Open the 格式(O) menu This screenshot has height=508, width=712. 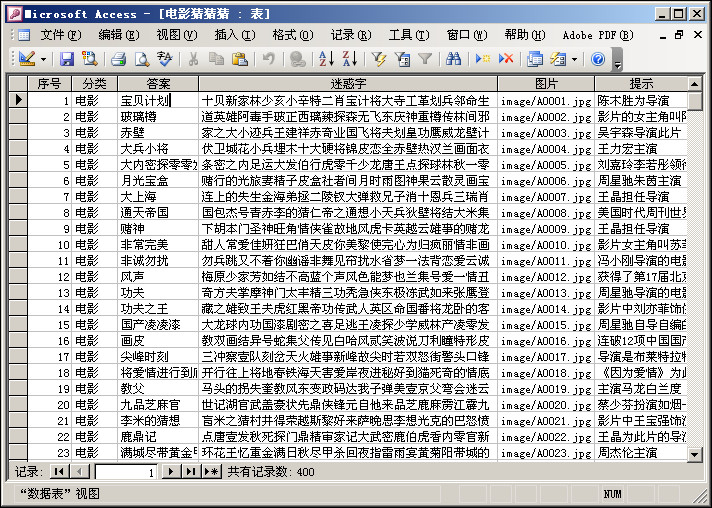(x=293, y=35)
